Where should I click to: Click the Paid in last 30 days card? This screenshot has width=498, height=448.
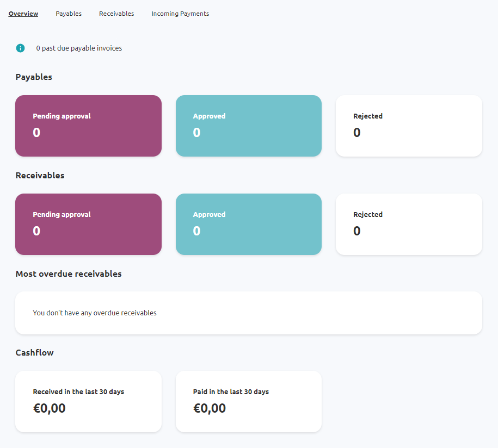pos(249,401)
